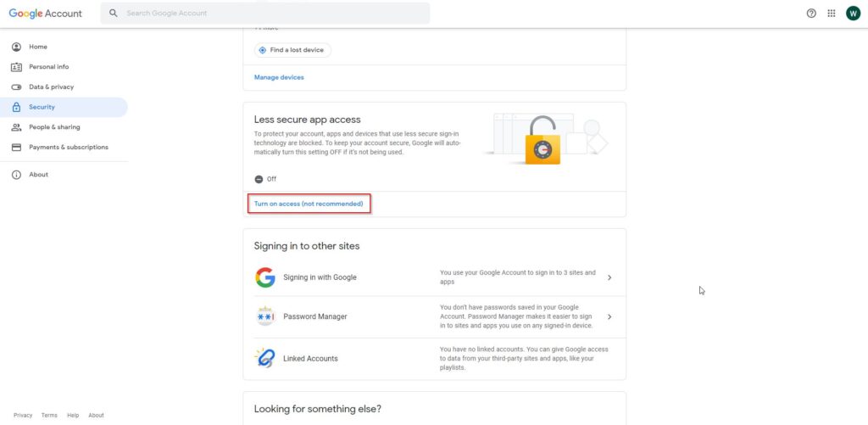This screenshot has width=868, height=425.
Task: Click Turn on access (not recommended)
Action: 309,204
